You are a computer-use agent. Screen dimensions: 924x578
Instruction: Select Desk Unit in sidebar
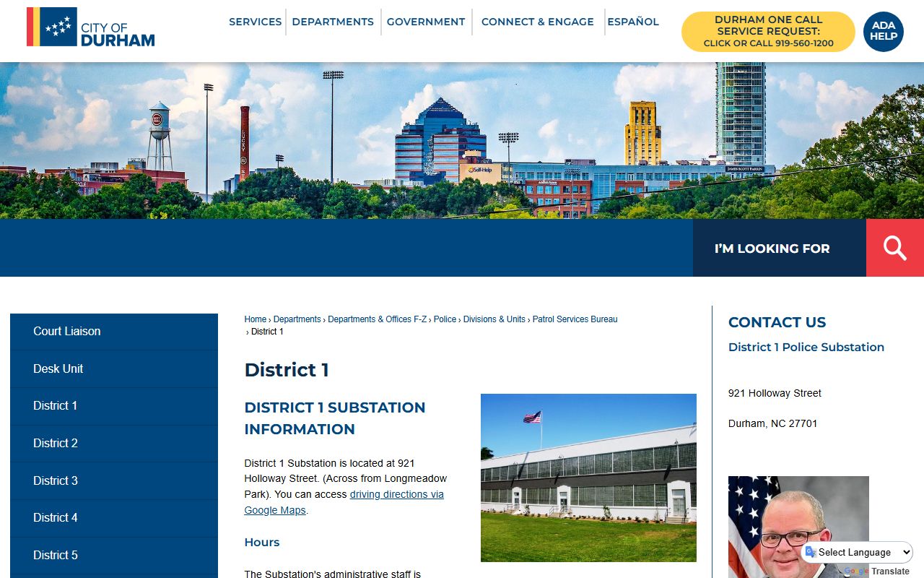[58, 368]
